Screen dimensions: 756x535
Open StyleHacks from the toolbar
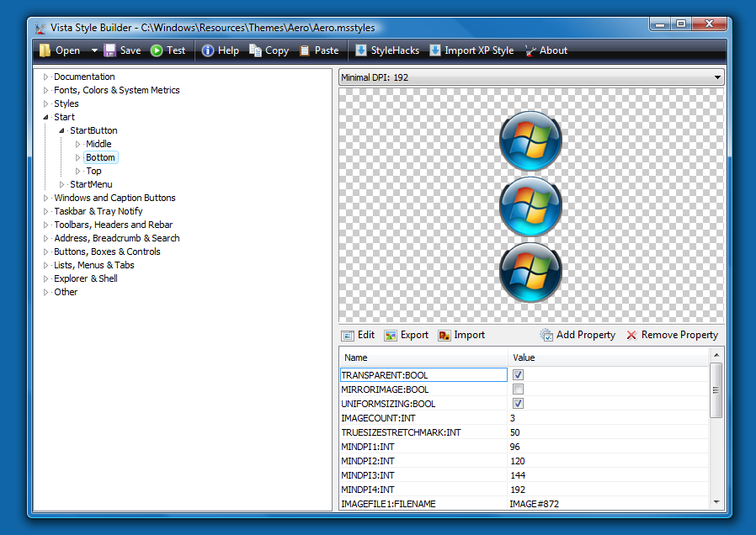361,50
